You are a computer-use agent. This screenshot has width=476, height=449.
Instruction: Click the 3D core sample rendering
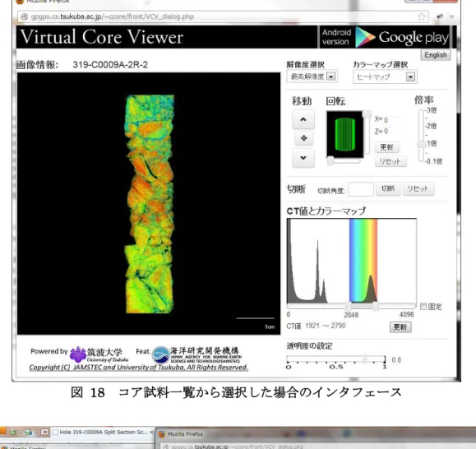tap(150, 204)
